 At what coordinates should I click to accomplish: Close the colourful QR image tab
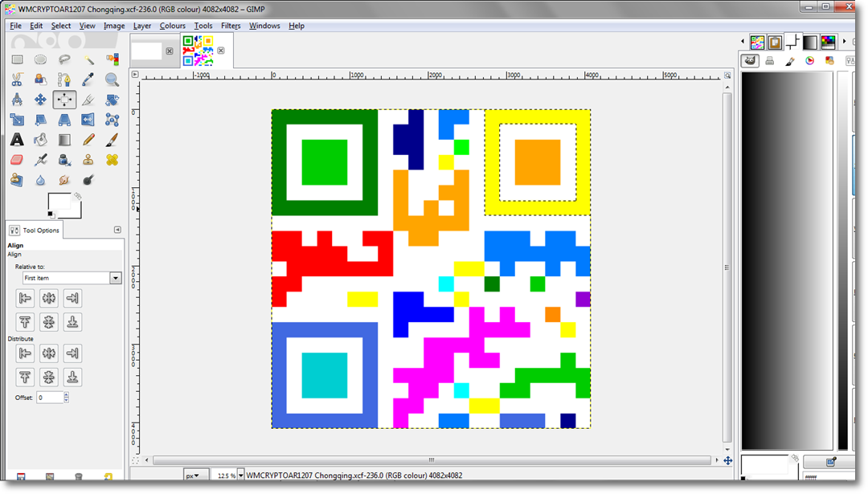coord(221,51)
